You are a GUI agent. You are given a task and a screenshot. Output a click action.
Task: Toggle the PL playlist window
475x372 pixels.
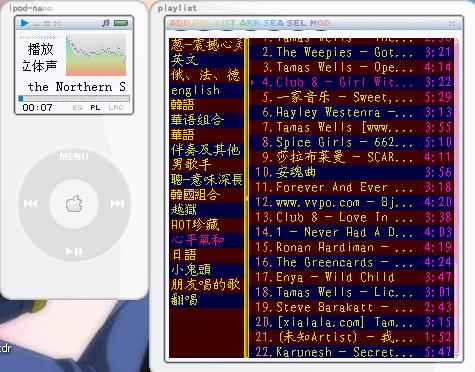coord(95,108)
